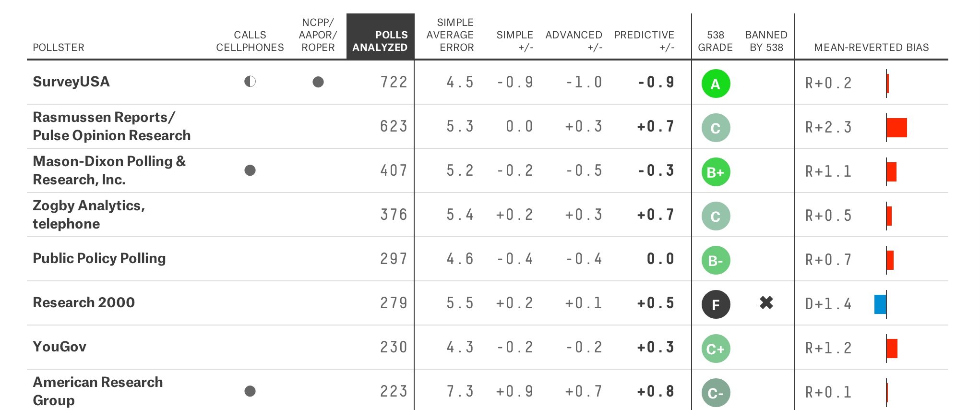Click Rasmussen's red R+2.3 bias bar
This screenshot has width=980, height=410.
pyautogui.click(x=897, y=128)
